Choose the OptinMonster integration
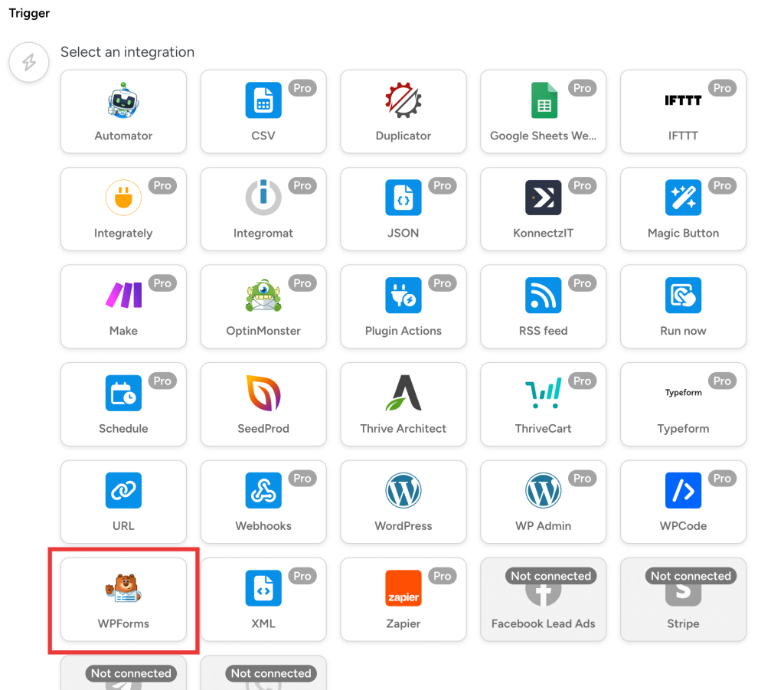The height and width of the screenshot is (690, 784). pos(263,307)
